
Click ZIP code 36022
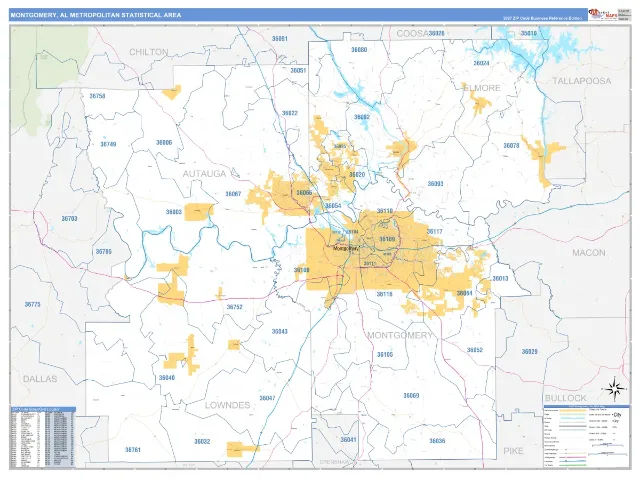[x=290, y=113]
